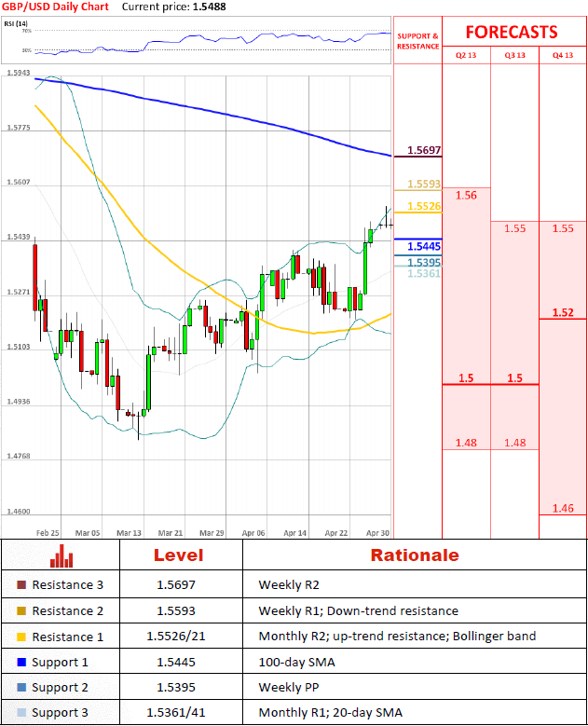Viewport: 588px width, 726px height.
Task: Click the 1.56 forecast value in Q2 13
Action: click(x=466, y=196)
